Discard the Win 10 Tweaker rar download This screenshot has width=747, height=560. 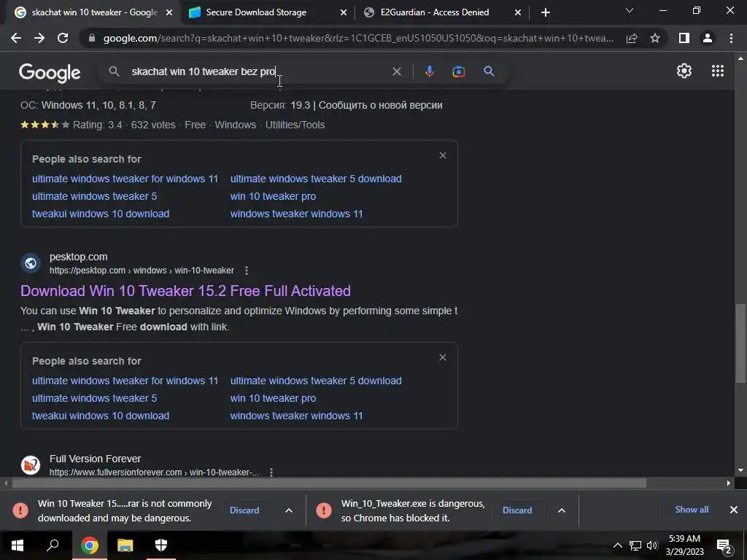point(244,510)
